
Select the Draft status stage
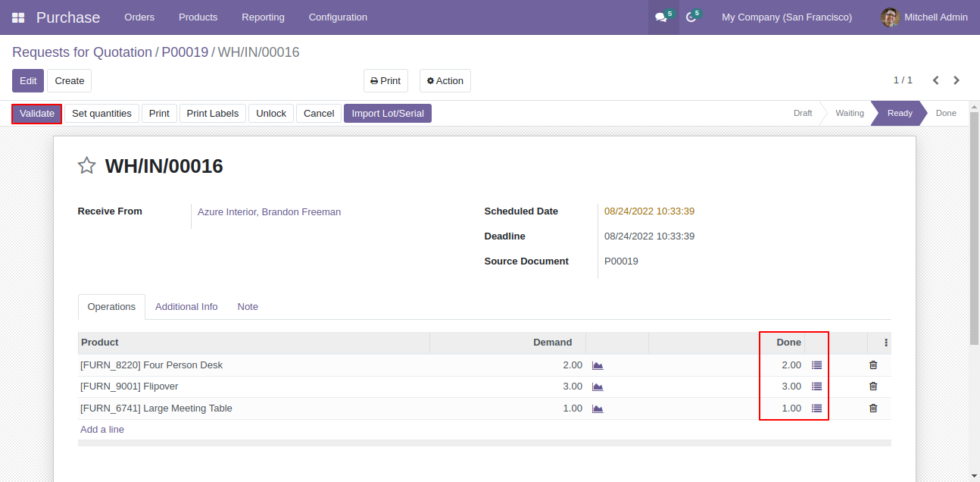[803, 113]
